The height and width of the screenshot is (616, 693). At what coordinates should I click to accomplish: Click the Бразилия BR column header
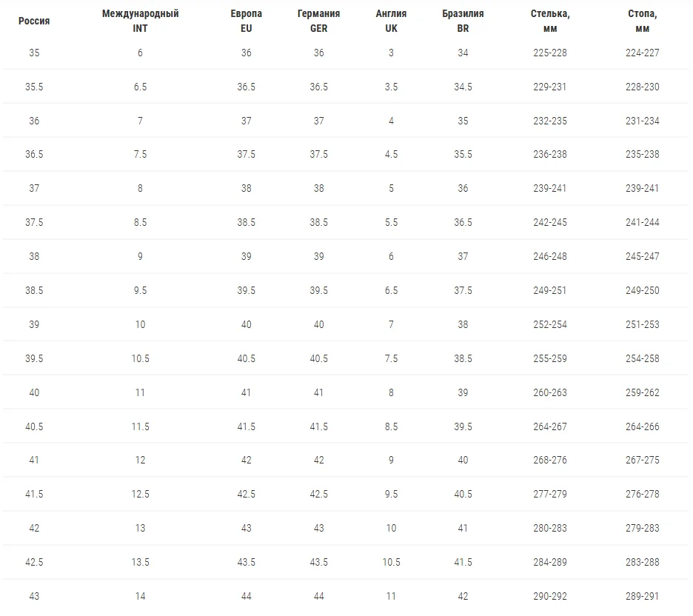(463, 21)
